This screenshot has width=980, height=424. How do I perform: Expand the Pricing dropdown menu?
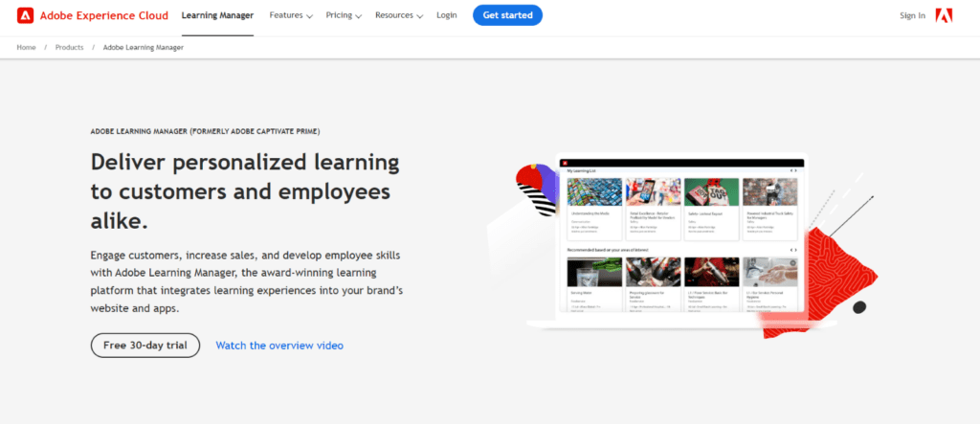tap(344, 15)
